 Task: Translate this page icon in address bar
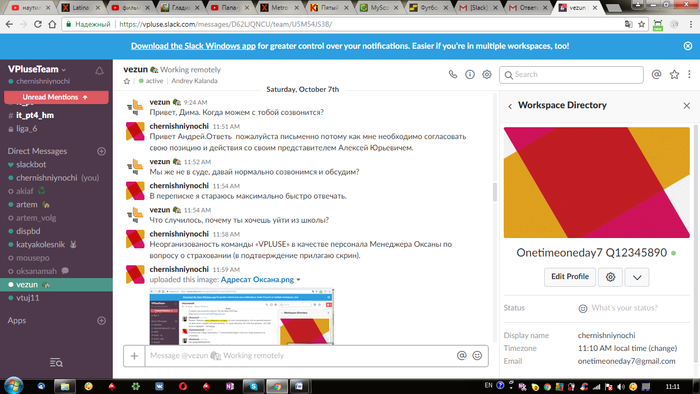(x=629, y=24)
